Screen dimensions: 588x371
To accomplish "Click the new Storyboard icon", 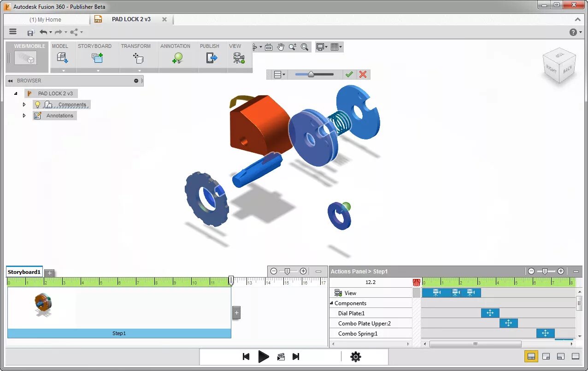I will [x=97, y=58].
